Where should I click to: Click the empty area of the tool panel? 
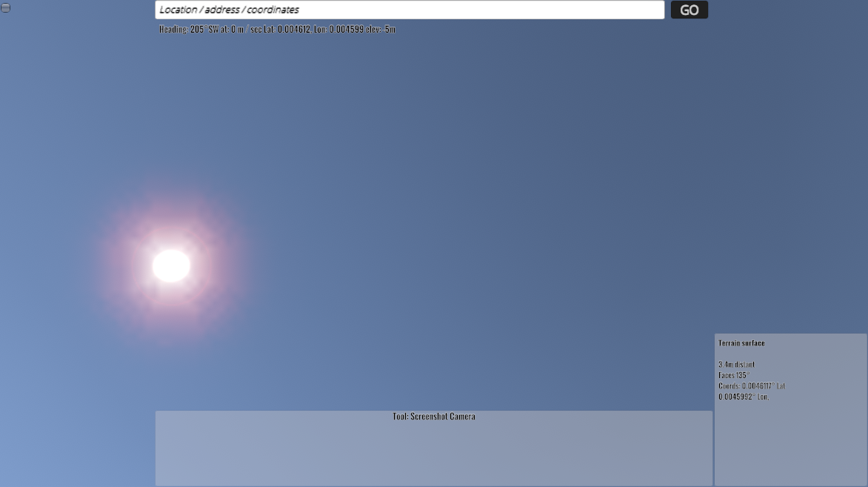point(434,456)
